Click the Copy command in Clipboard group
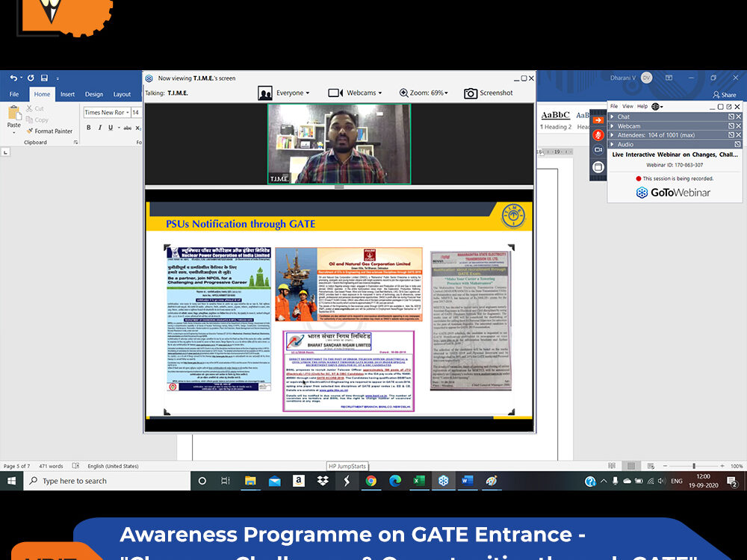The height and width of the screenshot is (560, 747). click(x=37, y=120)
